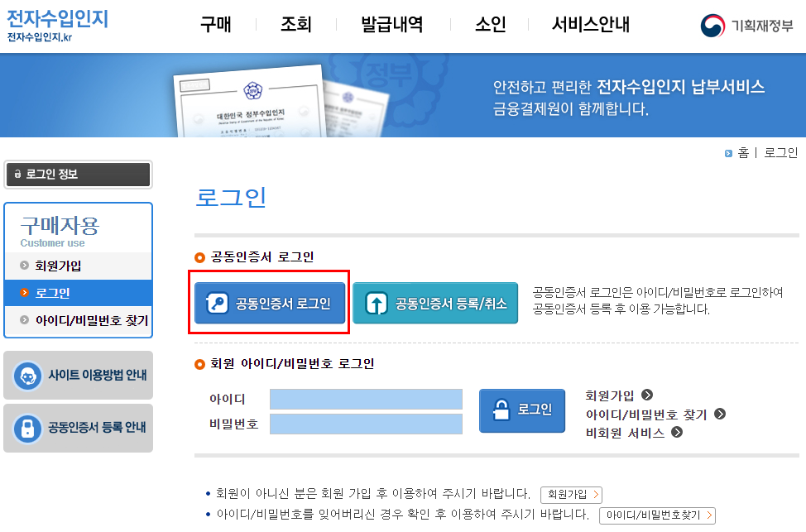This screenshot has width=806, height=532.
Task: Click the 공동인증서 등록/취소 button
Action: [435, 303]
